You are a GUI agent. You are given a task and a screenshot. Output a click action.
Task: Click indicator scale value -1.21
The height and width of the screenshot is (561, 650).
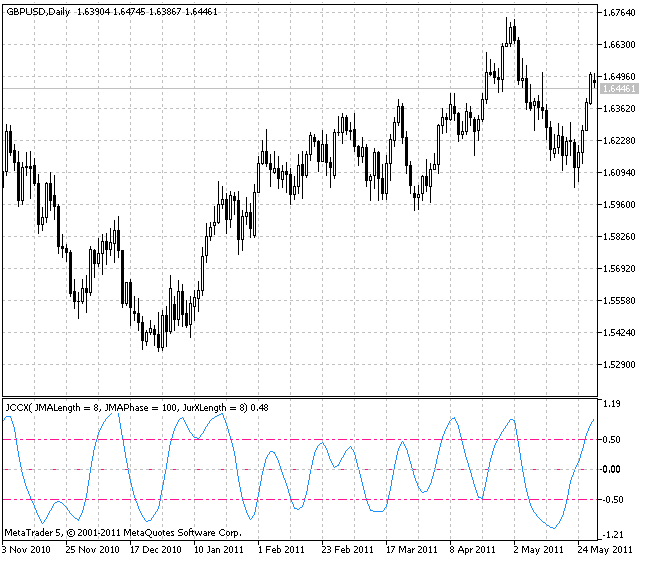click(x=612, y=535)
